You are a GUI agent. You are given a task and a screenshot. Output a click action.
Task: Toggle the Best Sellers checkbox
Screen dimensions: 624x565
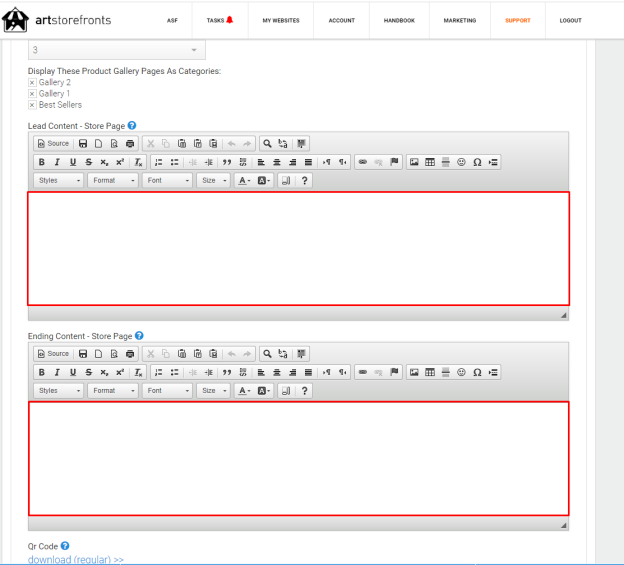32,105
